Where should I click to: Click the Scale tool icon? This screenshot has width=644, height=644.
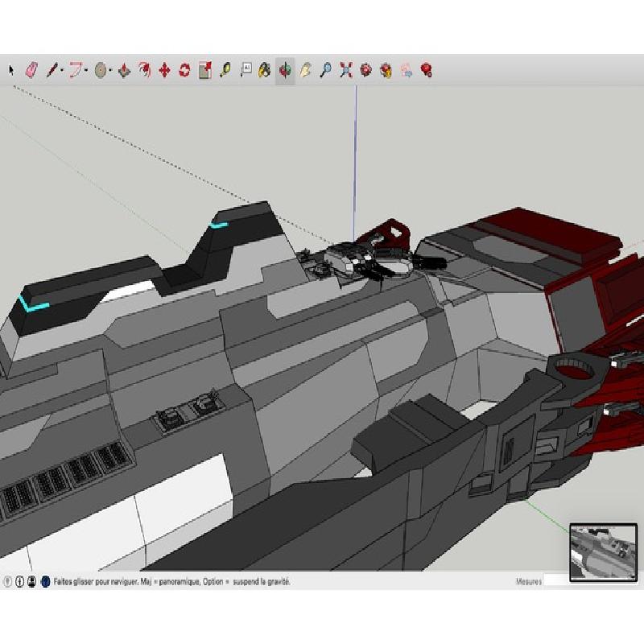[x=204, y=71]
